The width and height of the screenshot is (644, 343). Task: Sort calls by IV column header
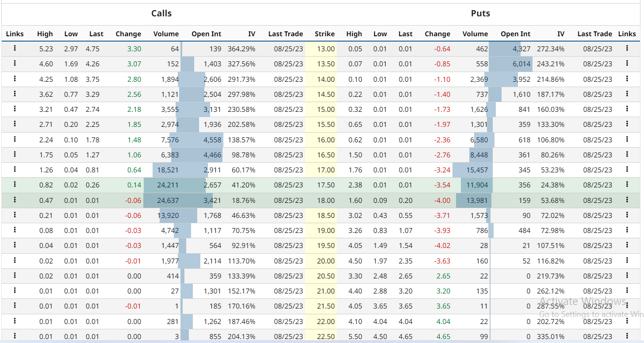pos(251,34)
